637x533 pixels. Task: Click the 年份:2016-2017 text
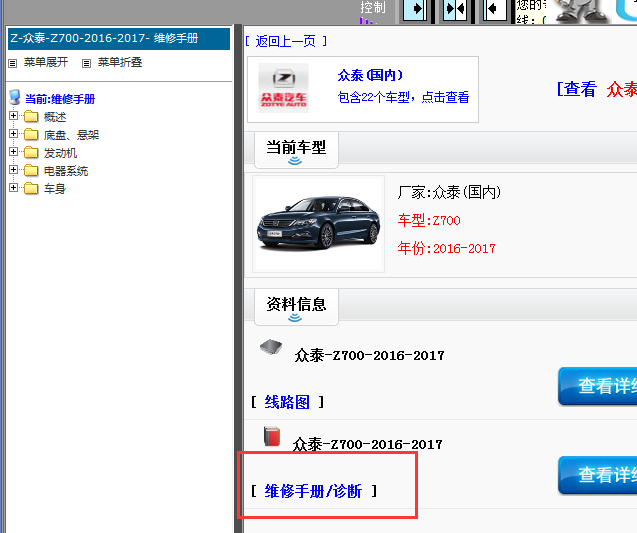tap(446, 248)
